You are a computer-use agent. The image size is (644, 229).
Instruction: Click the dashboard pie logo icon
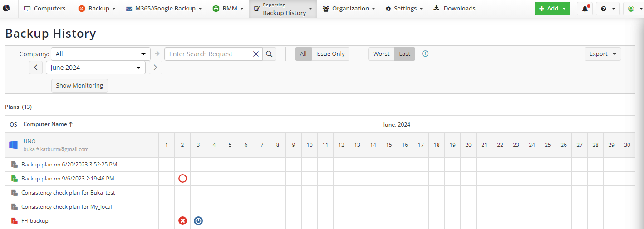click(6, 8)
